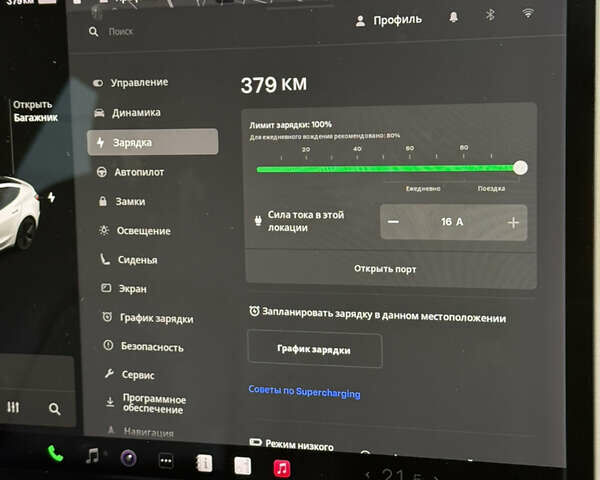
Task: Open the phone app in bottom bar
Action: pos(55,454)
